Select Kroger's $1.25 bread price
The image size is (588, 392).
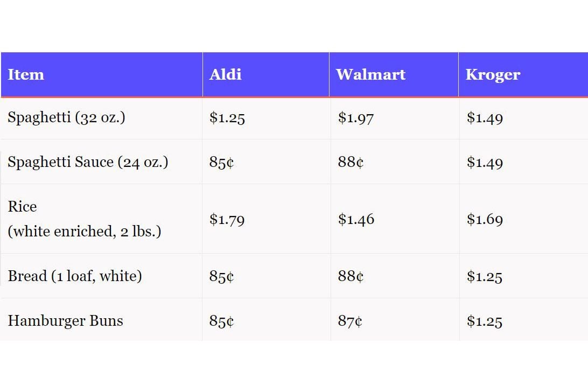tap(484, 277)
